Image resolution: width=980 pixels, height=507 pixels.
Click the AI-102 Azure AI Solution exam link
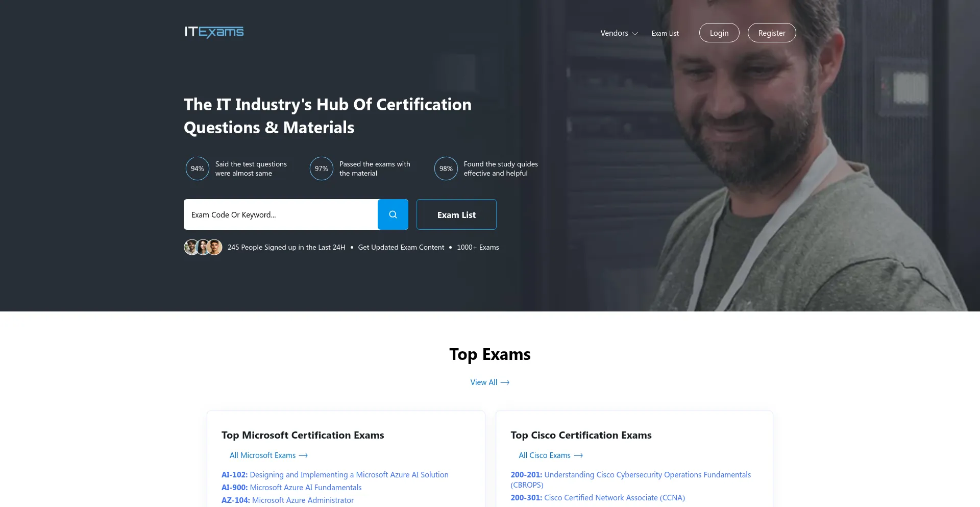coord(334,474)
